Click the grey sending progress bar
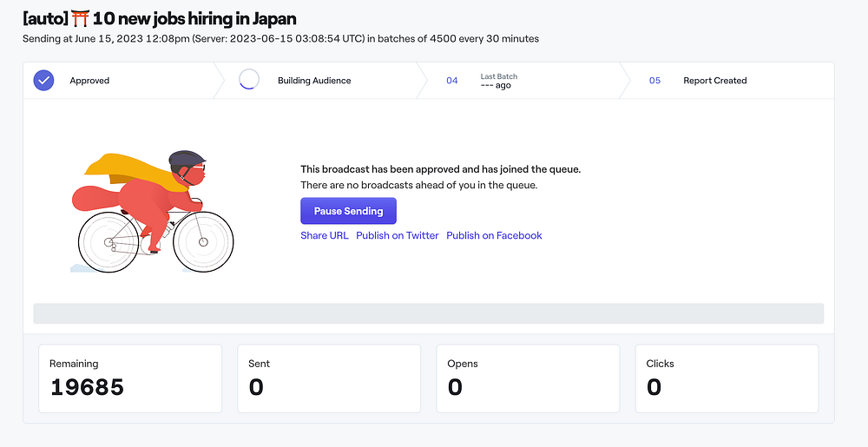 [x=428, y=313]
